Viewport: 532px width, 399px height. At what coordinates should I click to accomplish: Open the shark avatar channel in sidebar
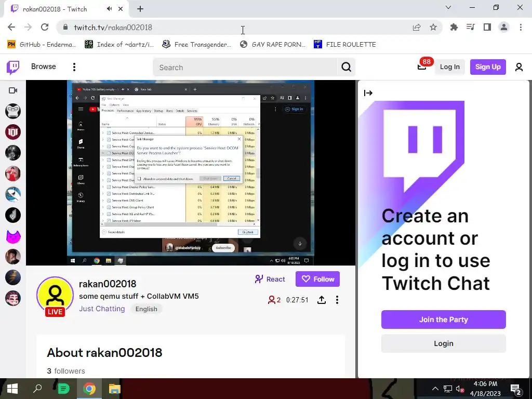(13, 194)
